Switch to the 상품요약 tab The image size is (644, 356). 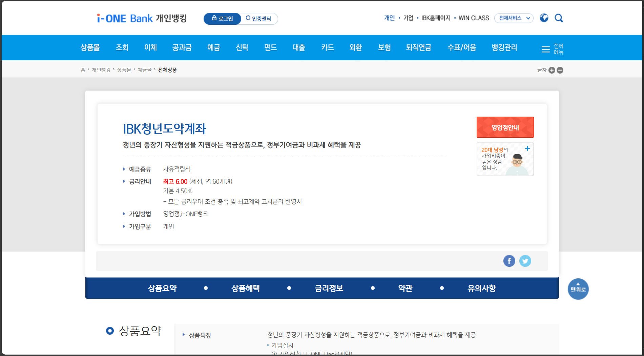coord(162,288)
